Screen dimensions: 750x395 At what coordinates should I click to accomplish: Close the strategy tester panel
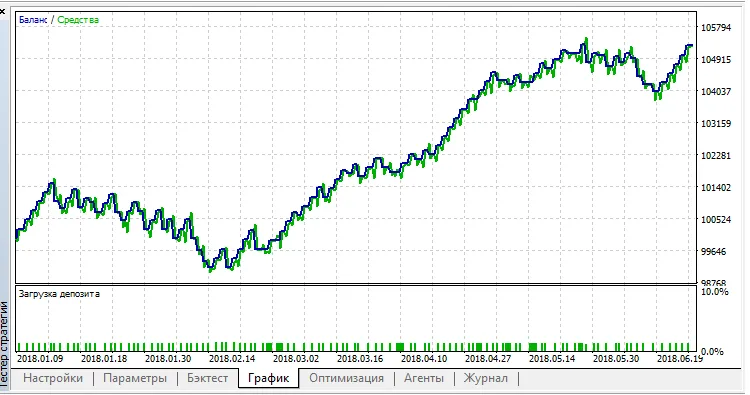pyautogui.click(x=2, y=11)
